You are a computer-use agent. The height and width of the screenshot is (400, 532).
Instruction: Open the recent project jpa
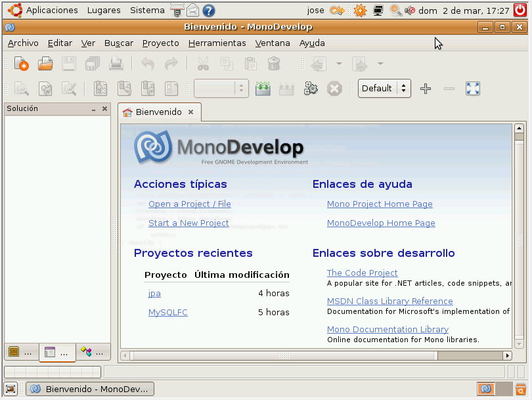click(154, 294)
